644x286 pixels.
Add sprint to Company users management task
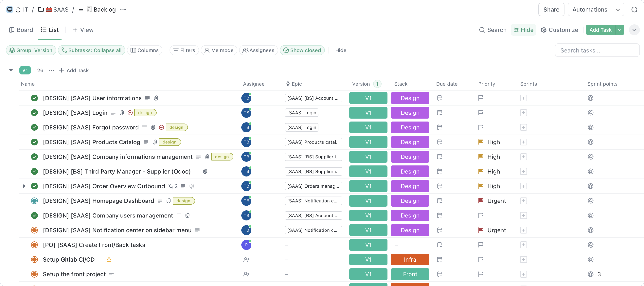pyautogui.click(x=523, y=216)
